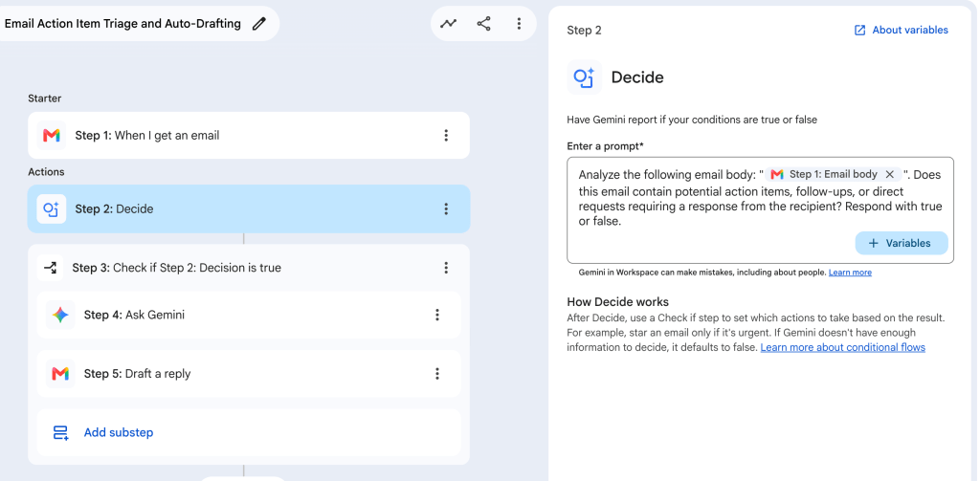Viewport: 980px width, 481px height.
Task: Click the How Decide works heading
Action: point(617,302)
